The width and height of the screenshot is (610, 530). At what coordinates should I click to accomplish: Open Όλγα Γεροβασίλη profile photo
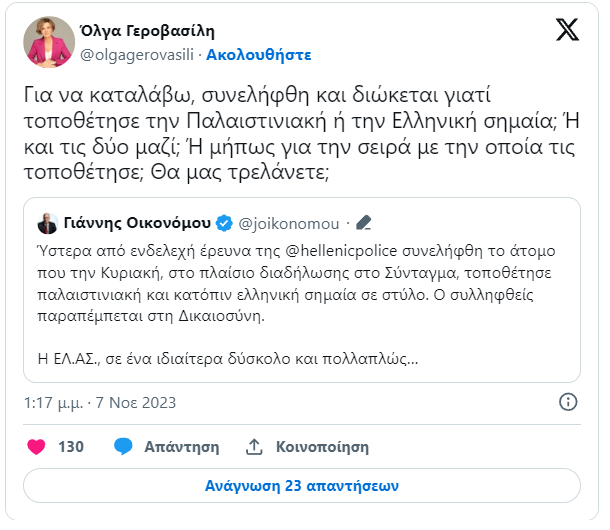pos(49,42)
